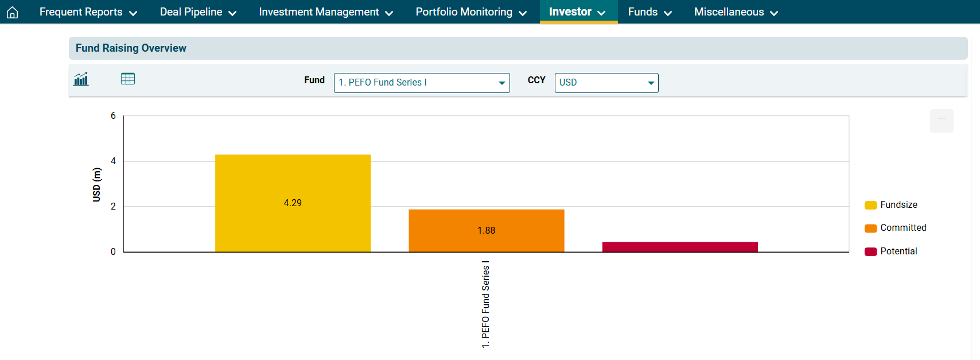Open the Miscellaneous menu
This screenshot has height=360, width=980.
tap(736, 12)
